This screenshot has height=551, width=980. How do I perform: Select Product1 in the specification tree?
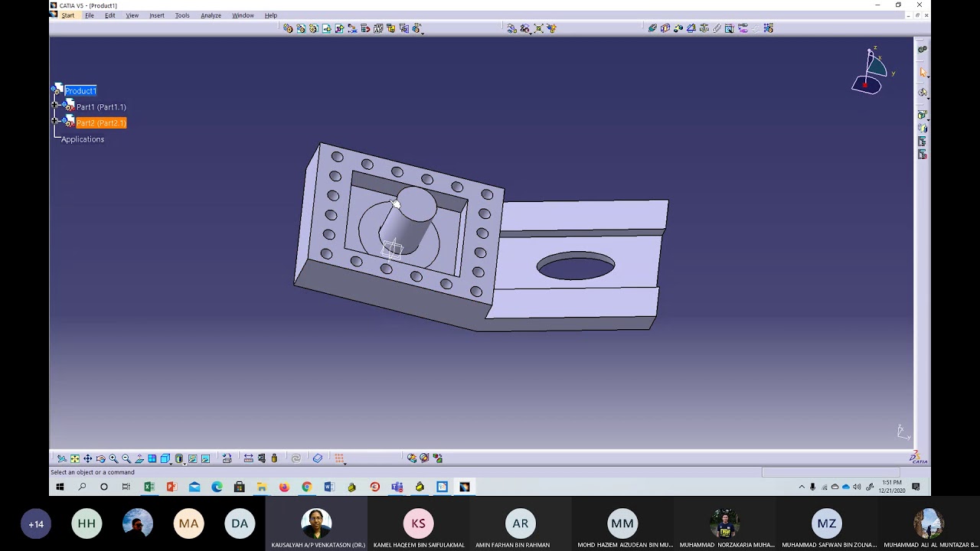pyautogui.click(x=80, y=90)
